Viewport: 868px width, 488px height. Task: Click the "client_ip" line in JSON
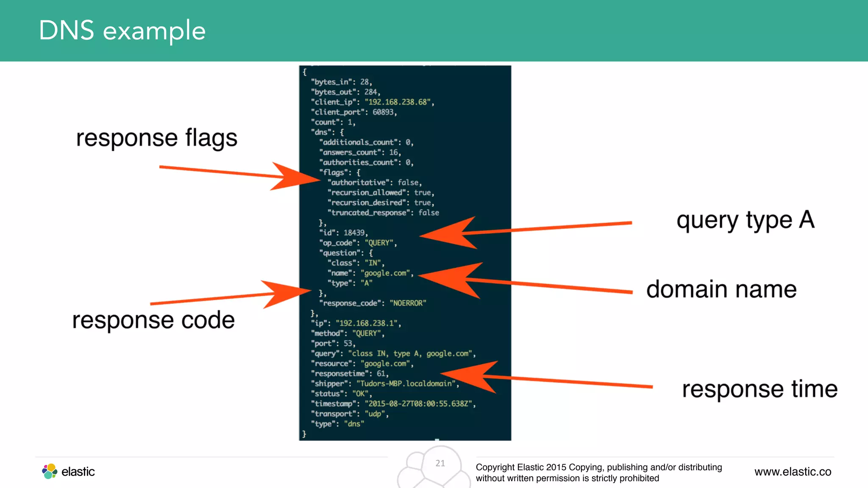click(372, 102)
